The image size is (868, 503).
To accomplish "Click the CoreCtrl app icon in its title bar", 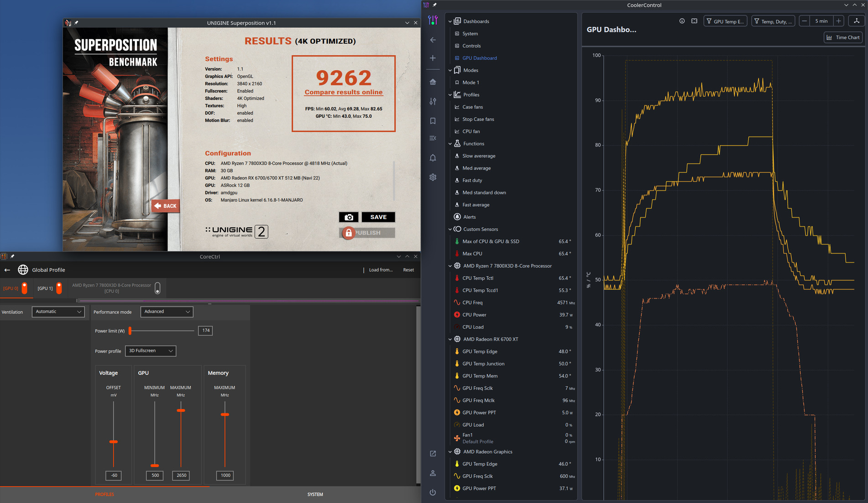I will pos(4,257).
